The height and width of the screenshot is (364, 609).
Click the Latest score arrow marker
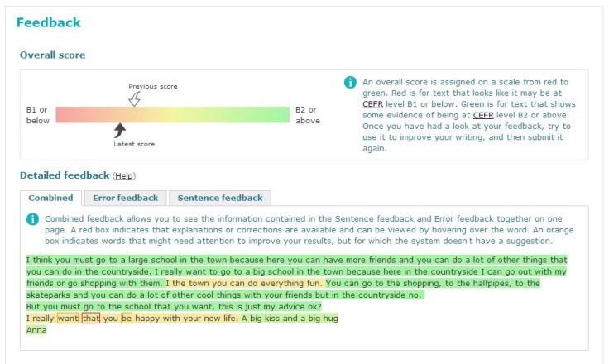pos(120,130)
